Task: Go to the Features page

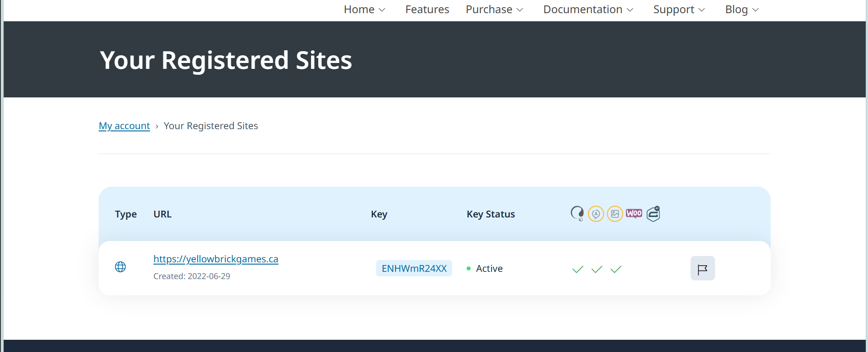Action: point(427,10)
